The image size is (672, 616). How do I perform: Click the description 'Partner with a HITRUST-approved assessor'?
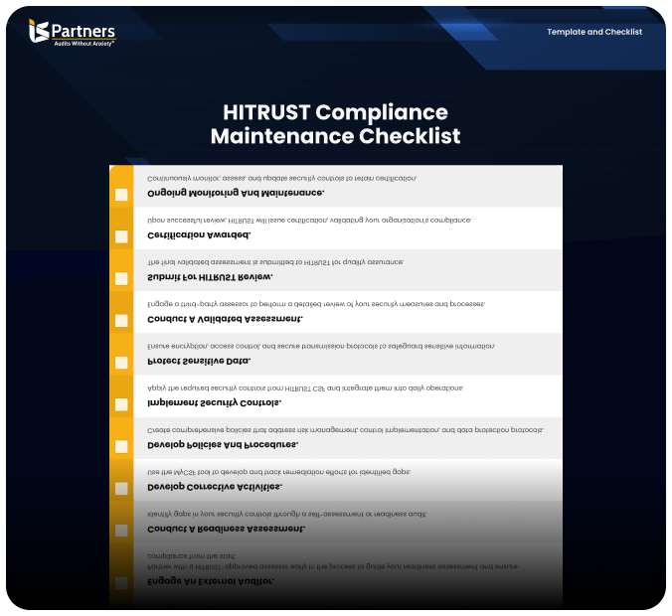click(332, 561)
